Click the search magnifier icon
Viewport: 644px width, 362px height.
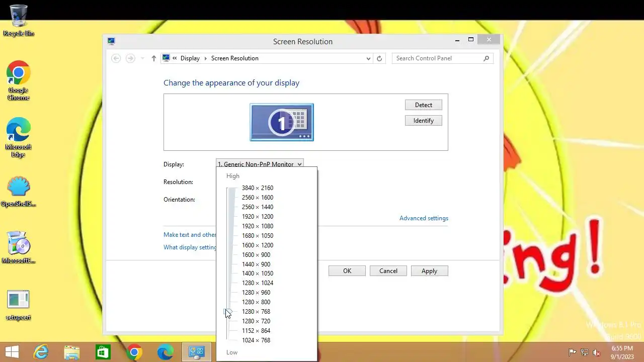(486, 58)
